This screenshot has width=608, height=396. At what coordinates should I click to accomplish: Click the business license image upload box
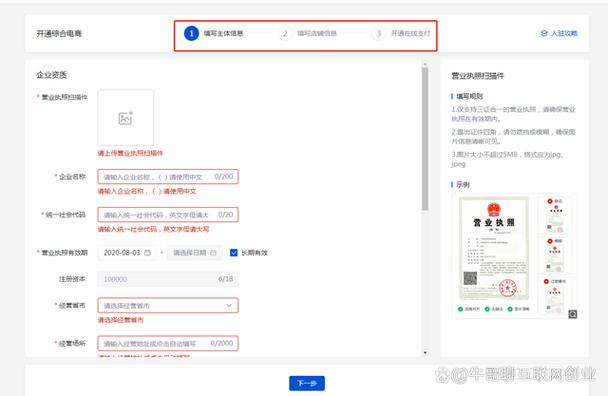(126, 118)
